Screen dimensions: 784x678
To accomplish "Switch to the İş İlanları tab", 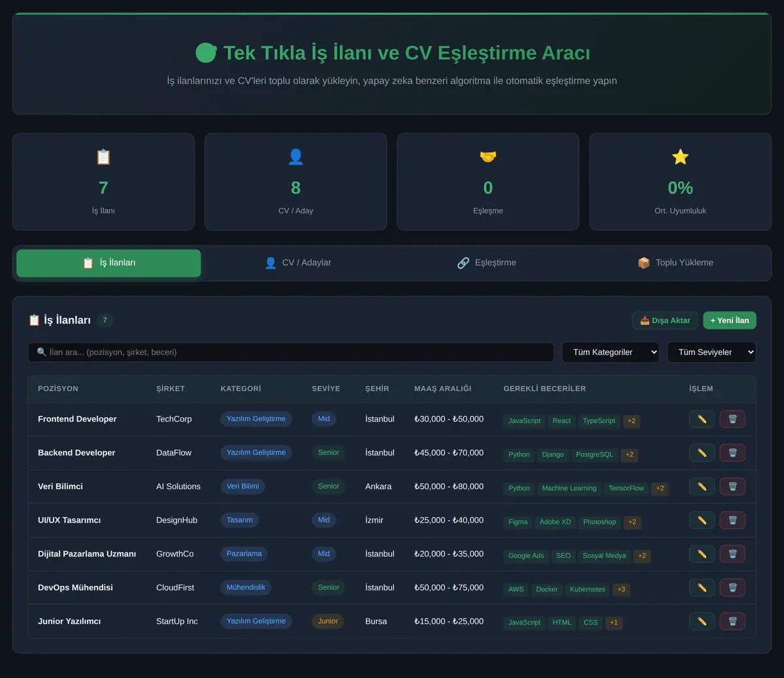I will pyautogui.click(x=108, y=263).
